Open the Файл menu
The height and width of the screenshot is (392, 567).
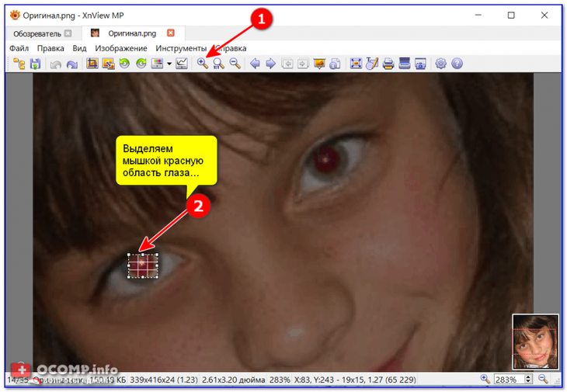click(x=19, y=48)
